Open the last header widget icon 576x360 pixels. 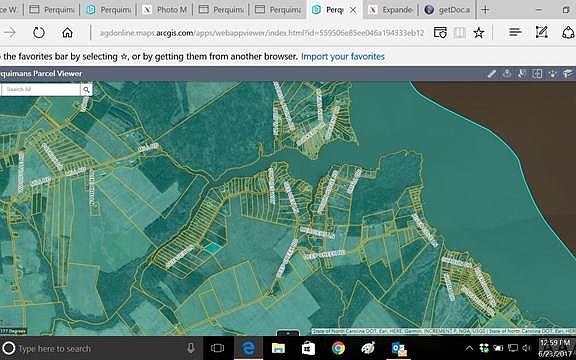click(x=568, y=74)
